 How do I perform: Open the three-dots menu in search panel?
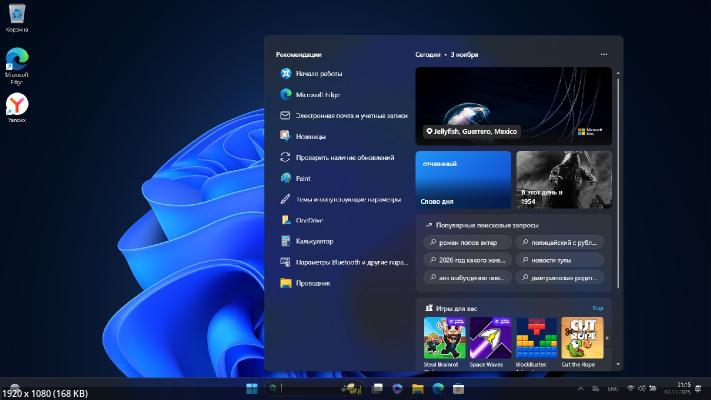coord(603,54)
